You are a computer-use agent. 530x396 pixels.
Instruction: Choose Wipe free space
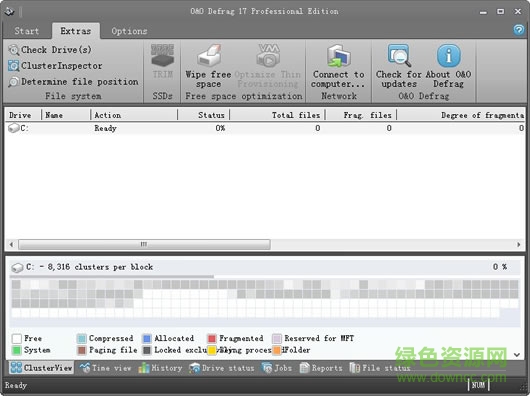point(208,66)
